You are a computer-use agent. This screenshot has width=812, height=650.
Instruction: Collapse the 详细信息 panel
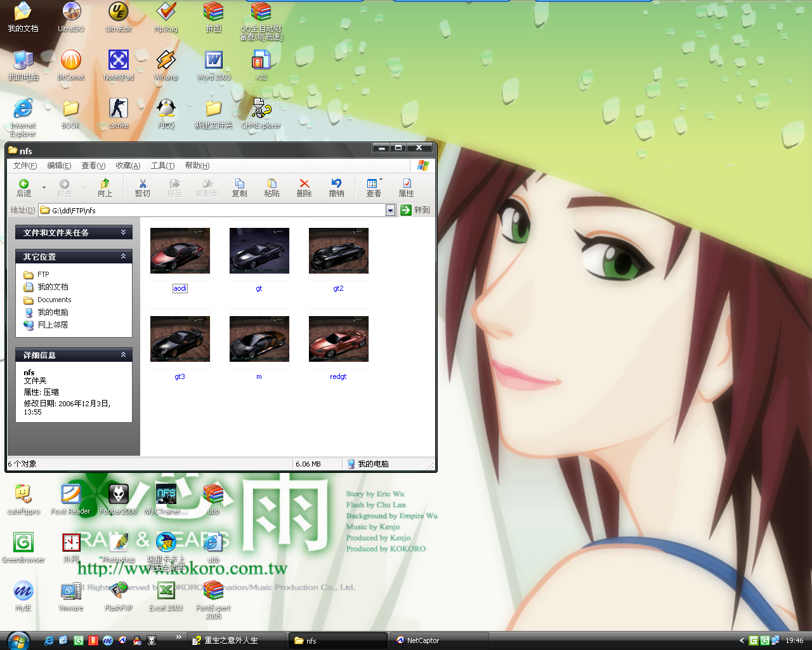pos(123,355)
